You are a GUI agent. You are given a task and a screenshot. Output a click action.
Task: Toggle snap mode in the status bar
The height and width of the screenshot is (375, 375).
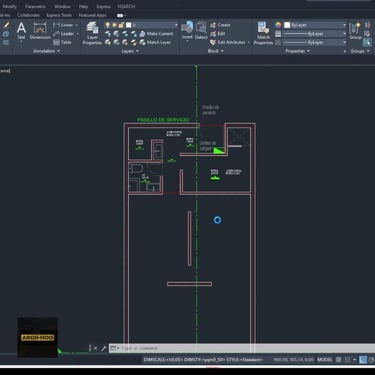coord(347,360)
